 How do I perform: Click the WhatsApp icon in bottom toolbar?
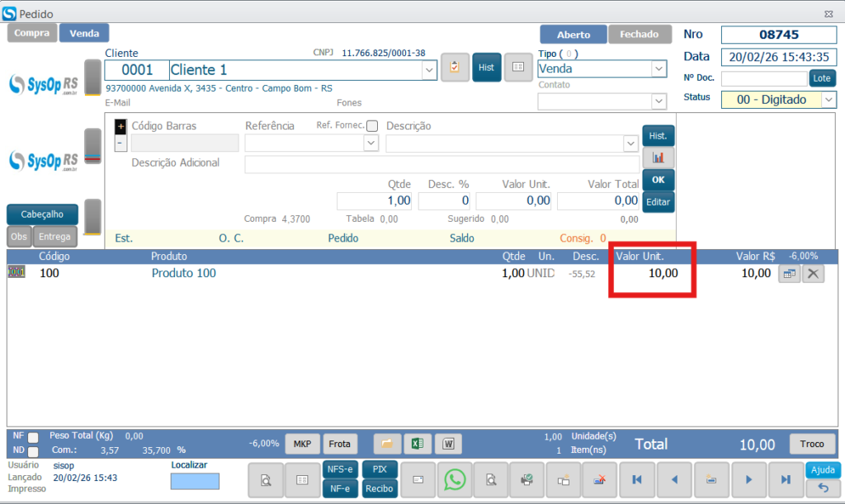click(x=454, y=479)
